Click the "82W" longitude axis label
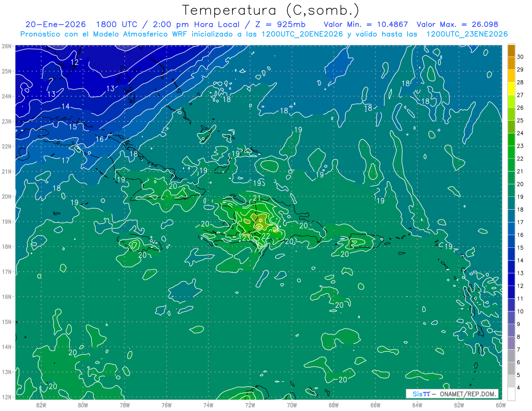Viewport: 532px width, 411px height. [x=41, y=405]
